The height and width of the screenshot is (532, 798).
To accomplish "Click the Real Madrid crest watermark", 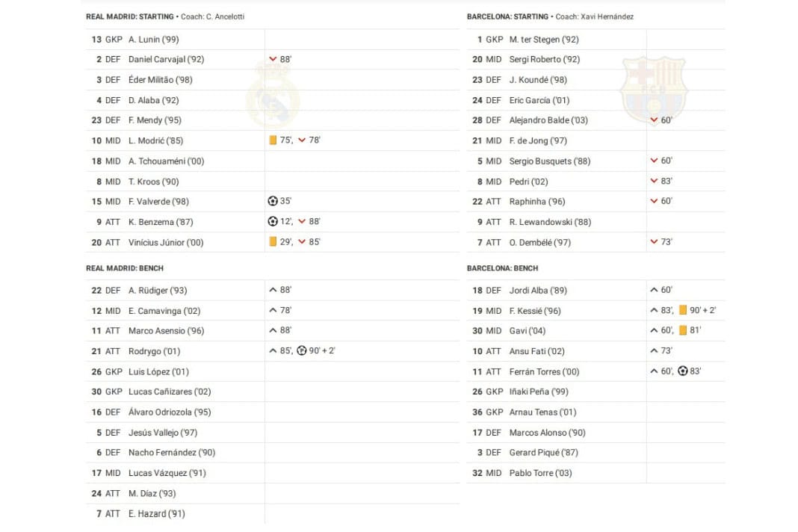I will pyautogui.click(x=273, y=93).
